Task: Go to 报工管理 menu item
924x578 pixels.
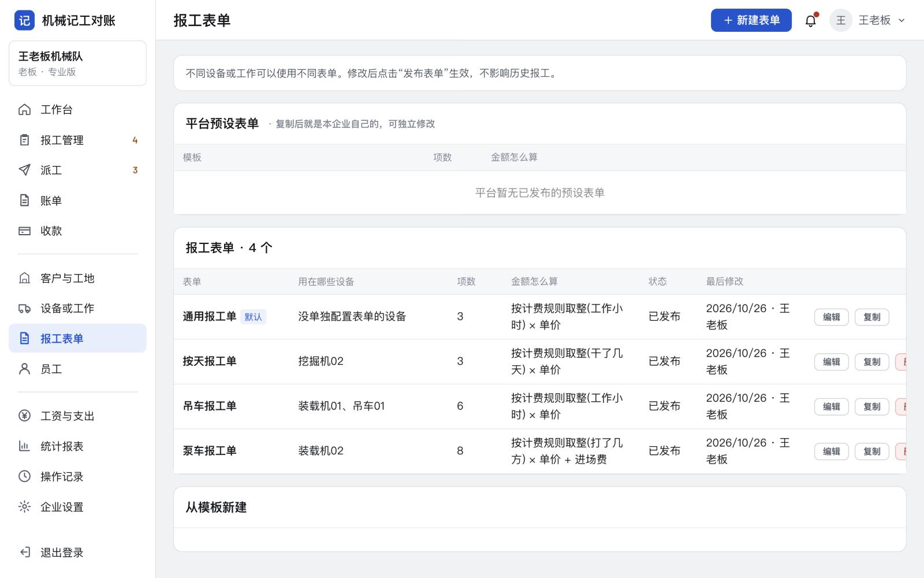Action: 77,140
